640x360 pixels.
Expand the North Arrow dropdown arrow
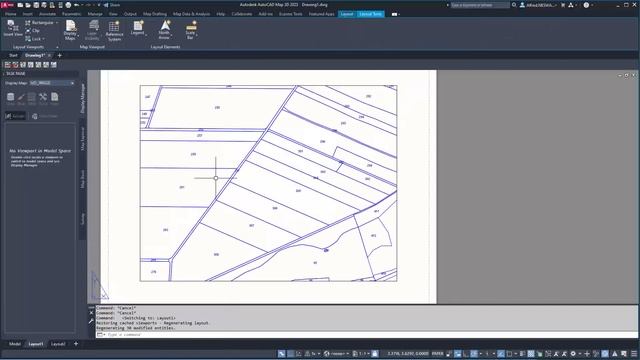tap(171, 36)
